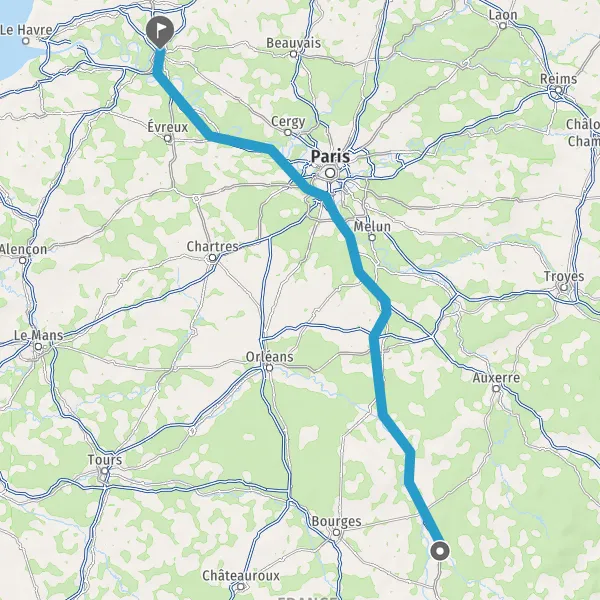Select the Paris city marker

[330, 173]
